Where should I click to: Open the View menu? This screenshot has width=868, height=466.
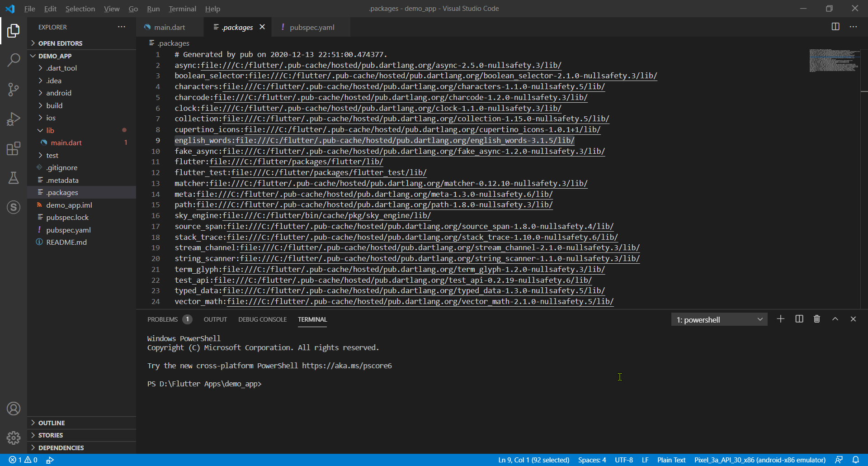[112, 9]
